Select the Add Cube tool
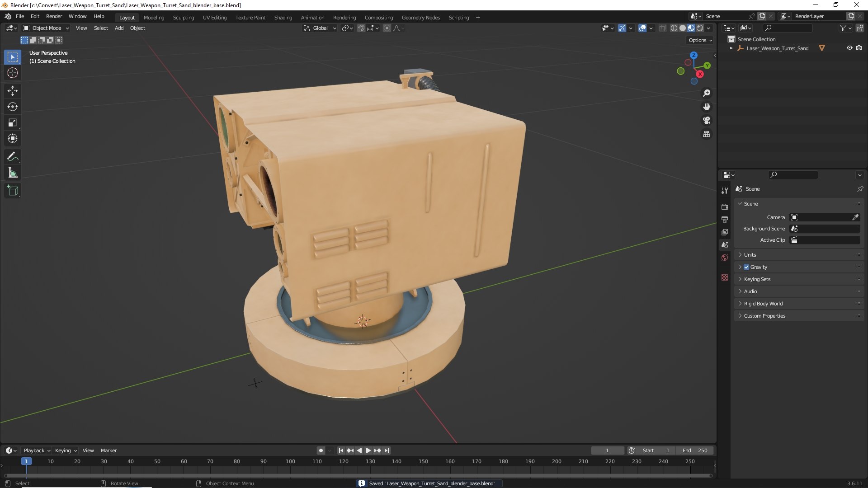 tap(13, 191)
